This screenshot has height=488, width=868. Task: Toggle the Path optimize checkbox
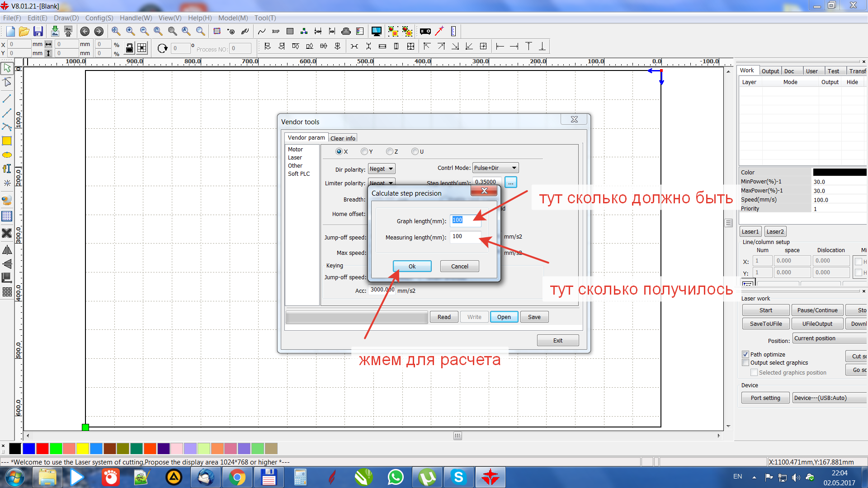click(x=745, y=354)
